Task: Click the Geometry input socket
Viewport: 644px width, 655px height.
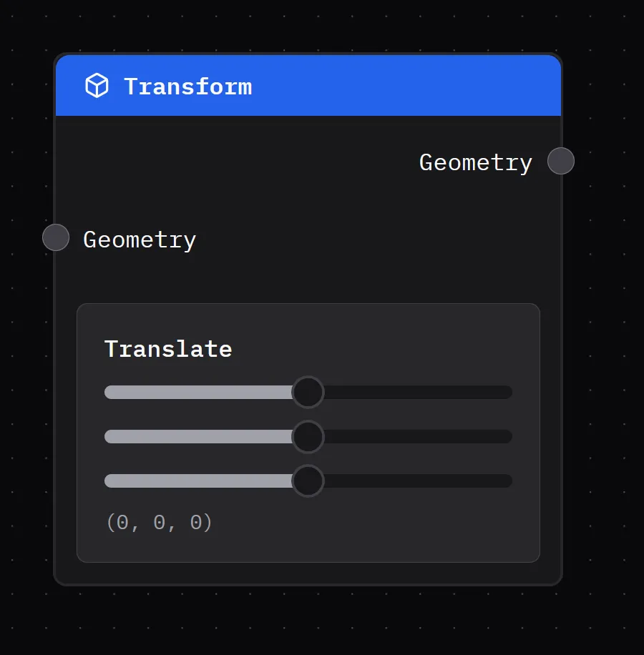Action: point(55,237)
